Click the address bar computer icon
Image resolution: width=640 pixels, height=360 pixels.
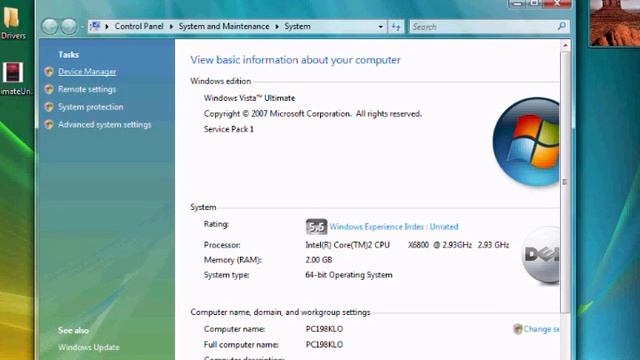click(95, 27)
